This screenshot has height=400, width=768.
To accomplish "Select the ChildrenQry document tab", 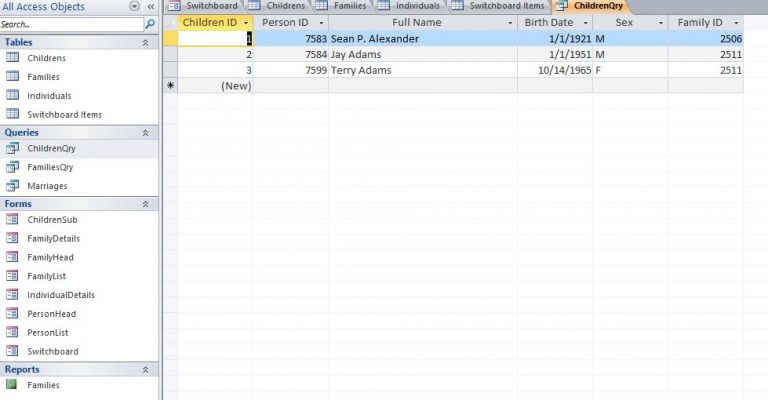I will point(590,6).
